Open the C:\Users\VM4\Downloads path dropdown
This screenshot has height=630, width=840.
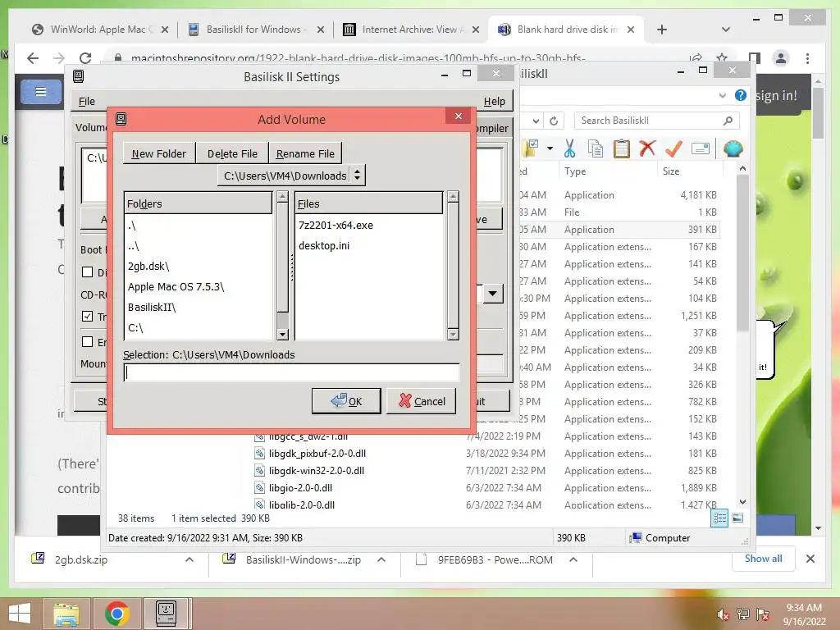coord(291,176)
